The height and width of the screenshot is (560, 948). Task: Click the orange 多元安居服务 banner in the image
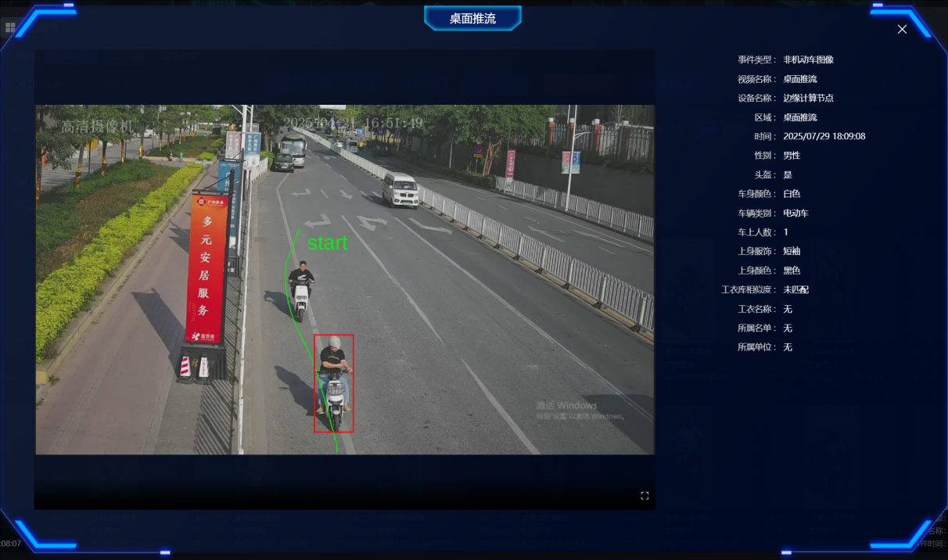pos(206,267)
